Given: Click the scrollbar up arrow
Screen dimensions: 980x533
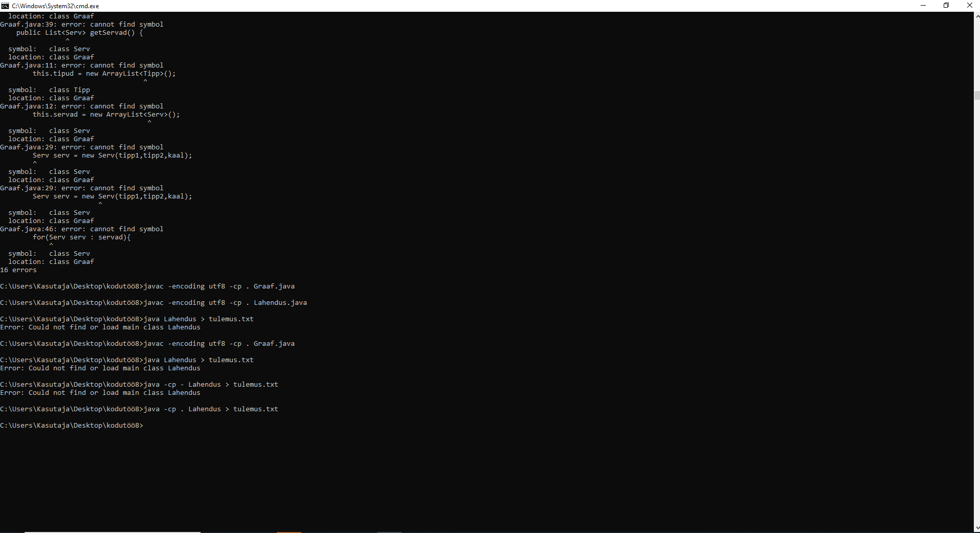Looking at the screenshot, I should pos(977,16).
